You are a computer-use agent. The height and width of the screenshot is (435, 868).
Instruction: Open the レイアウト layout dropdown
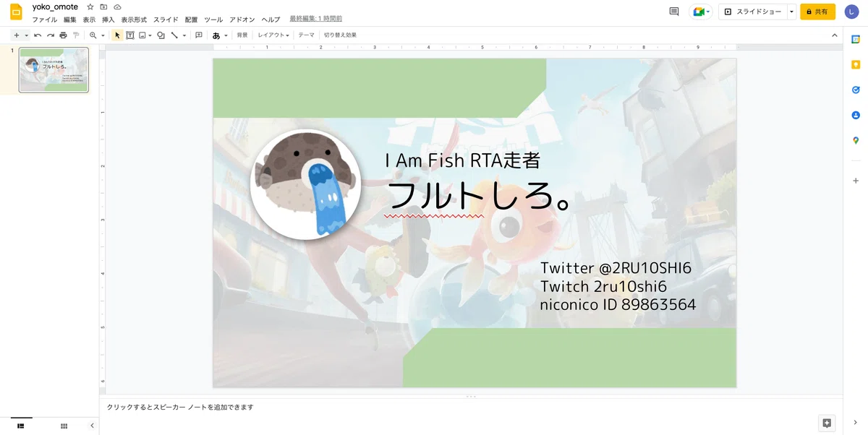pyautogui.click(x=273, y=35)
